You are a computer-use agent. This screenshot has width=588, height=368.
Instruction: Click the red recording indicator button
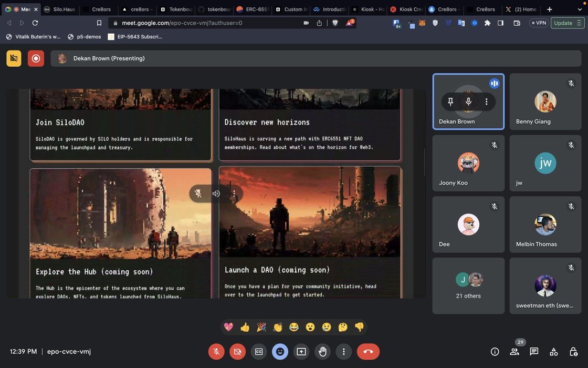[x=36, y=58]
